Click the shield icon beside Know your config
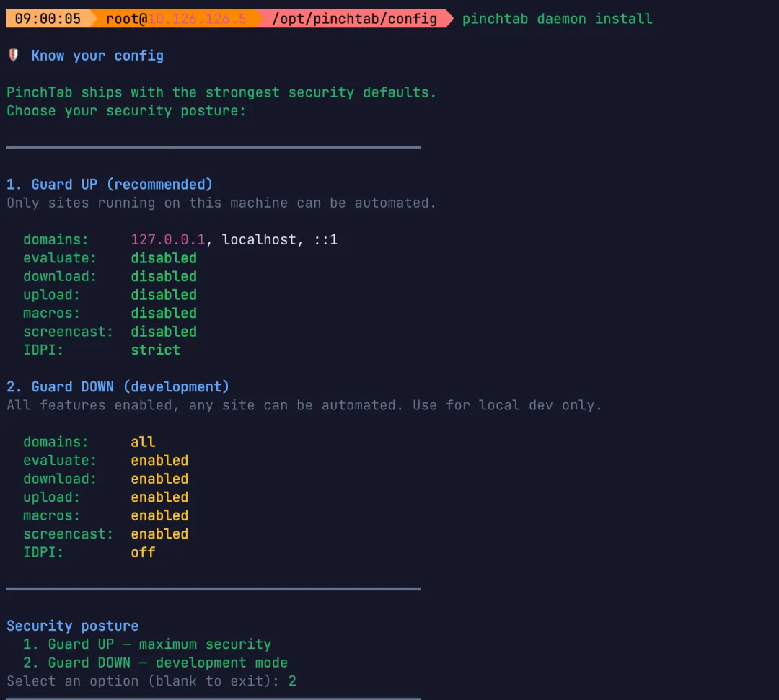This screenshot has height=700, width=779. (x=14, y=55)
